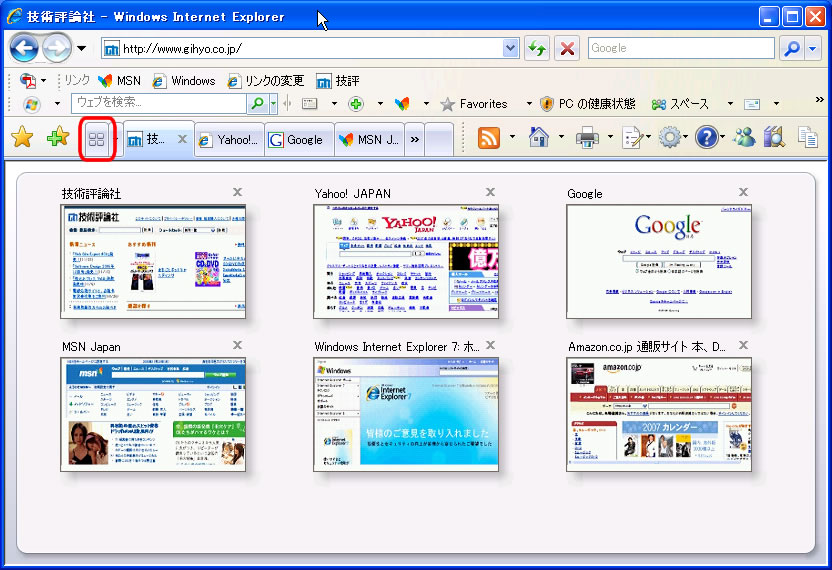832x570 pixels.
Task: Click the mail envelope toolbar icon
Action: pyautogui.click(x=752, y=104)
